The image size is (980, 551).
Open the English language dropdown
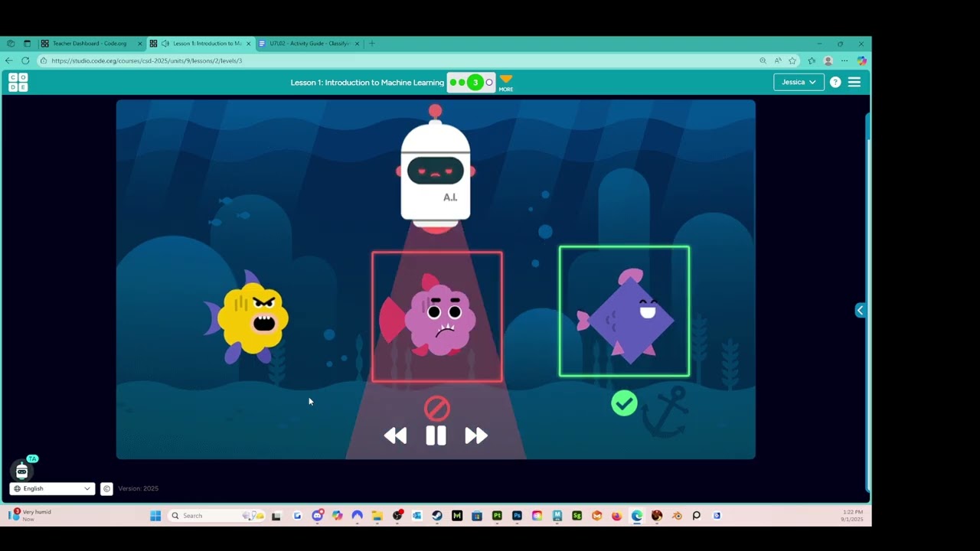pos(52,488)
